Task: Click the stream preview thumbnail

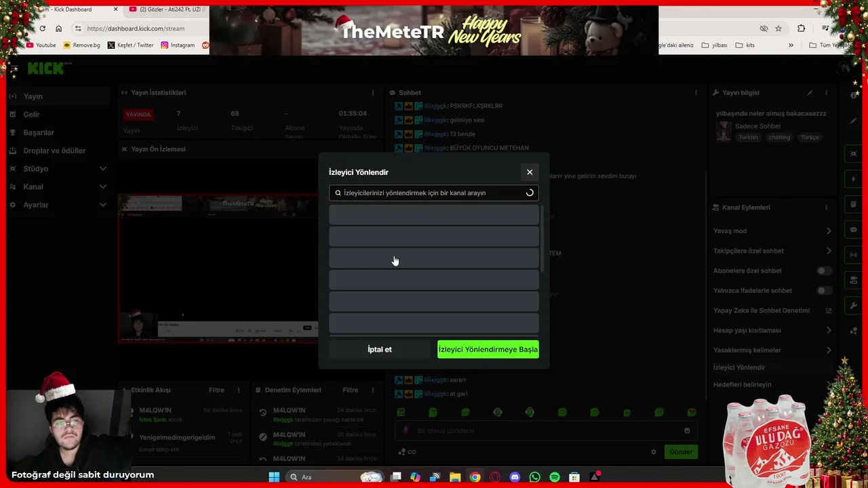Action: click(218, 268)
